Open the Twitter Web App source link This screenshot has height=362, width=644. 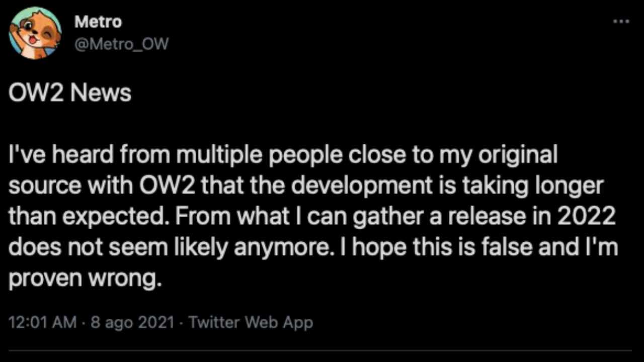click(x=251, y=322)
